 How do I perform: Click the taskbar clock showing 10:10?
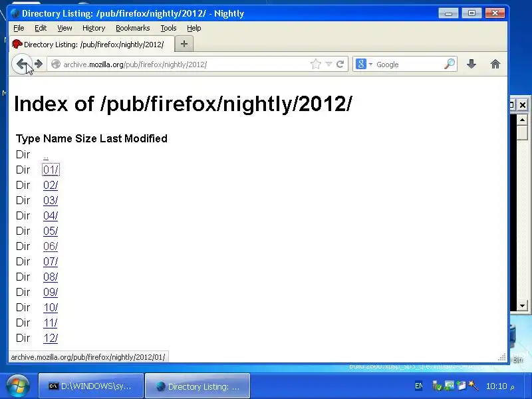[500, 386]
